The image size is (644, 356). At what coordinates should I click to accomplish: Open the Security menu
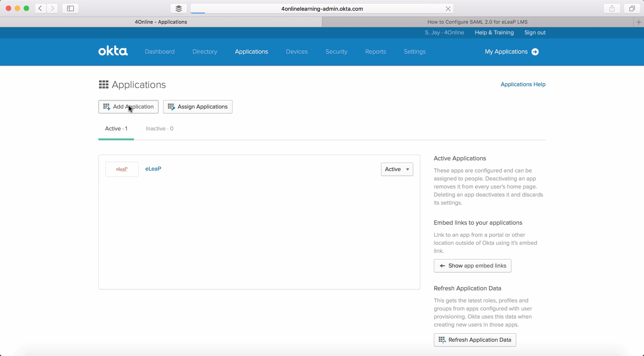[x=336, y=52]
